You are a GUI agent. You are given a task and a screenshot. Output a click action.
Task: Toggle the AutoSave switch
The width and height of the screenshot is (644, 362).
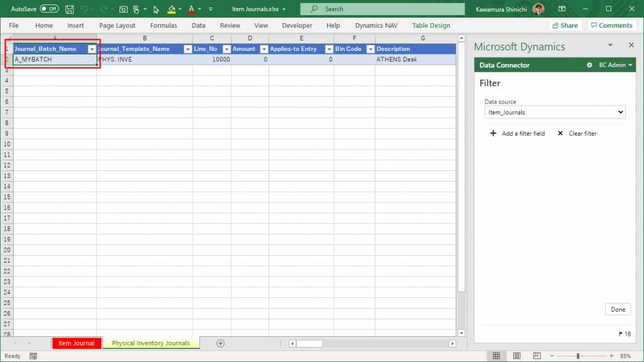pyautogui.click(x=49, y=9)
